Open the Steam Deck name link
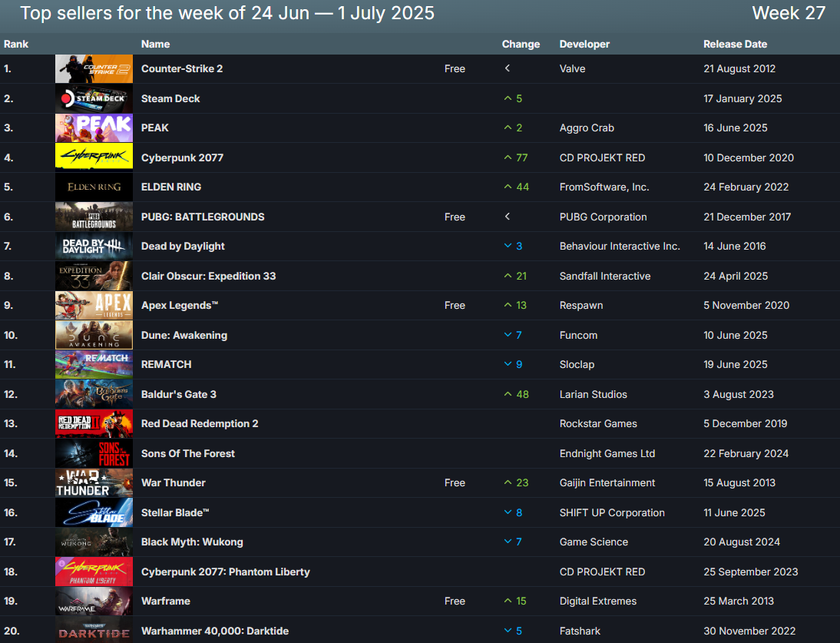 pos(170,98)
